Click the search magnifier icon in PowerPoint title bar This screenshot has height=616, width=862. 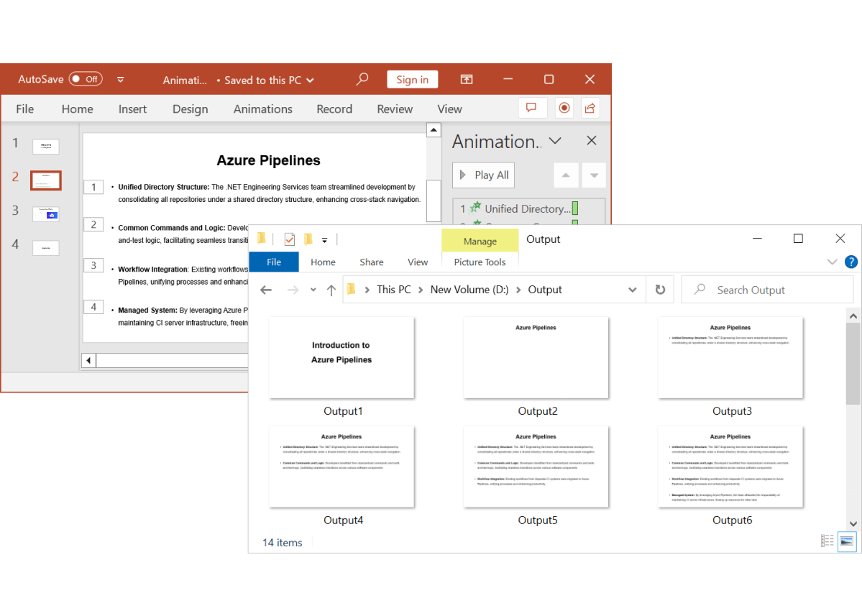pyautogui.click(x=362, y=79)
